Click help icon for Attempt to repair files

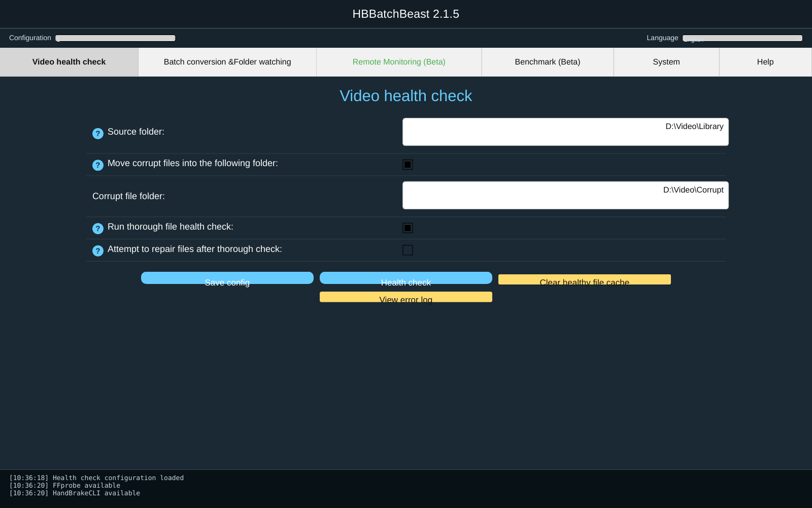click(x=98, y=251)
